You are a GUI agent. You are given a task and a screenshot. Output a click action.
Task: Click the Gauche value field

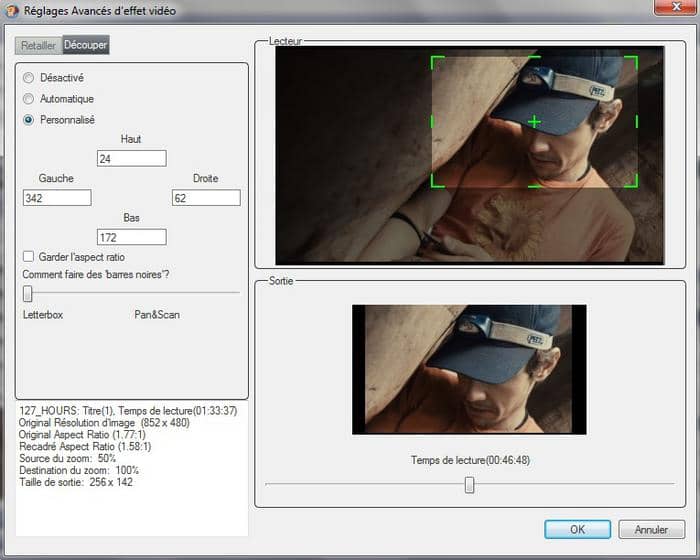(57, 198)
